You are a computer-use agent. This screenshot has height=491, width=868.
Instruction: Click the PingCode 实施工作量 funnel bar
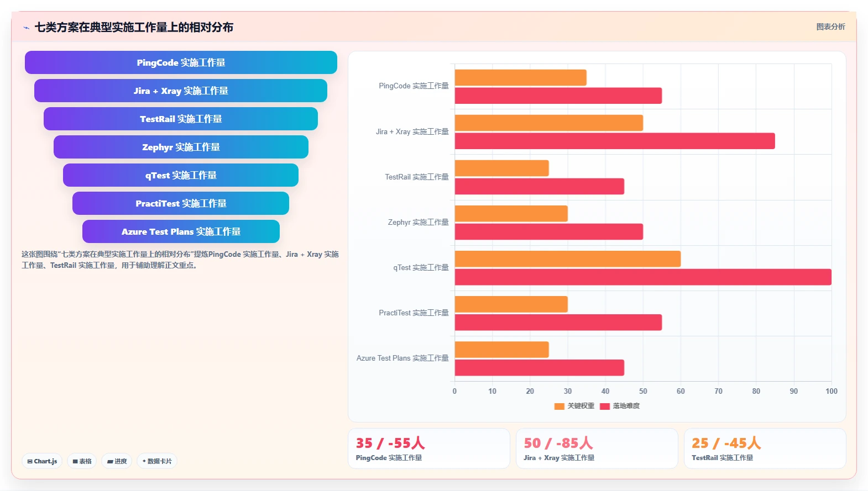tap(181, 62)
